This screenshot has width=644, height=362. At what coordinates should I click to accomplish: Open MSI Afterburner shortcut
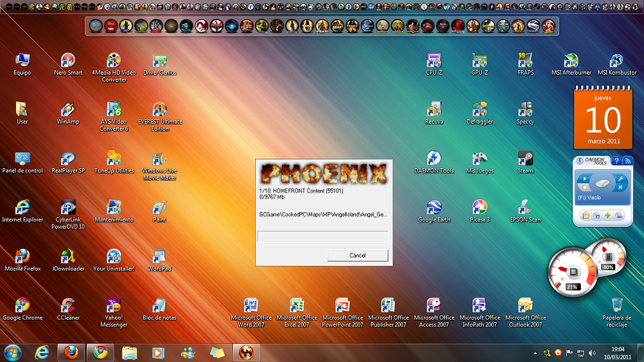pyautogui.click(x=571, y=65)
